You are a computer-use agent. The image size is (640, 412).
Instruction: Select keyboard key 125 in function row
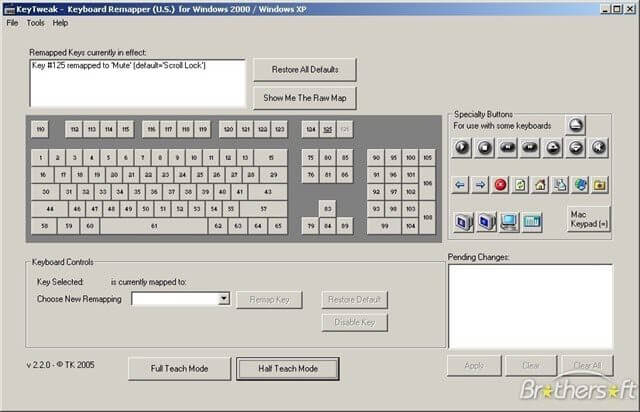(328, 129)
